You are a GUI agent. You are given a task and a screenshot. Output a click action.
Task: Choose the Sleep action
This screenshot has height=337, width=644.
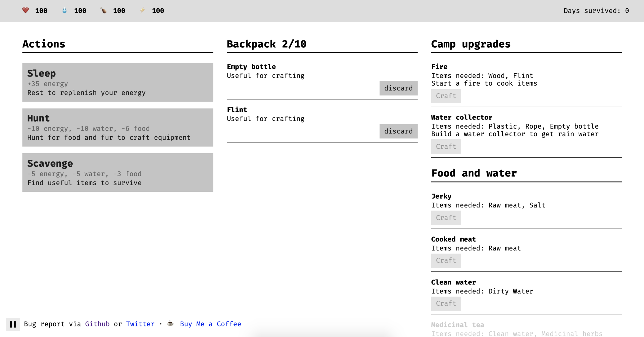118,82
